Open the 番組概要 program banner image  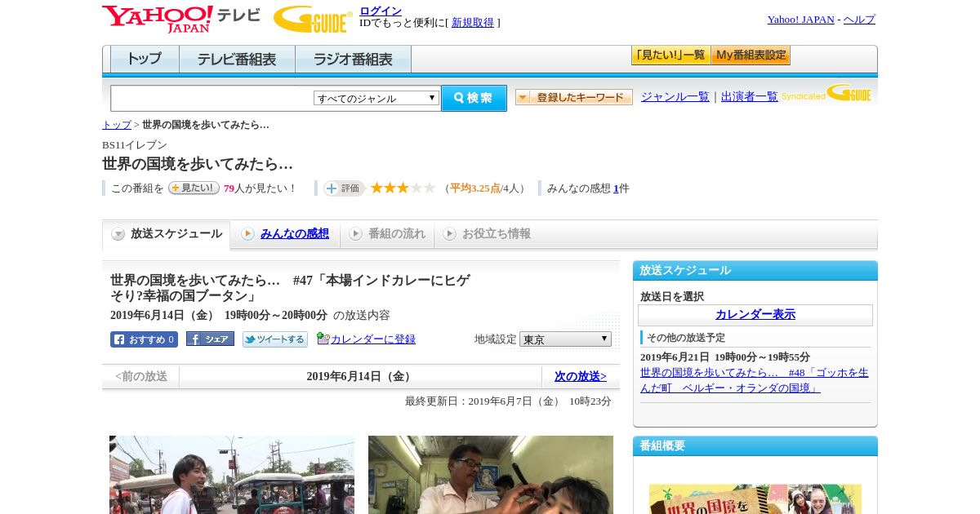[x=755, y=498]
